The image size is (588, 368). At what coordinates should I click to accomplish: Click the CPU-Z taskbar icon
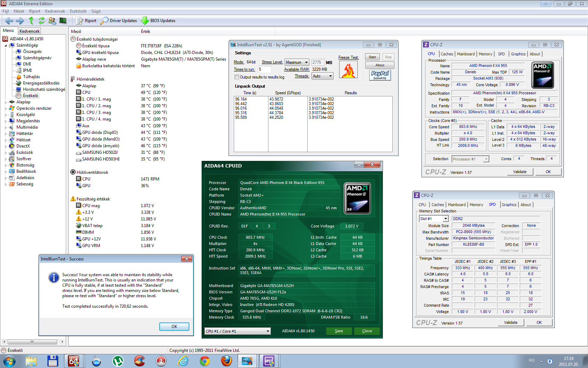(x=269, y=361)
